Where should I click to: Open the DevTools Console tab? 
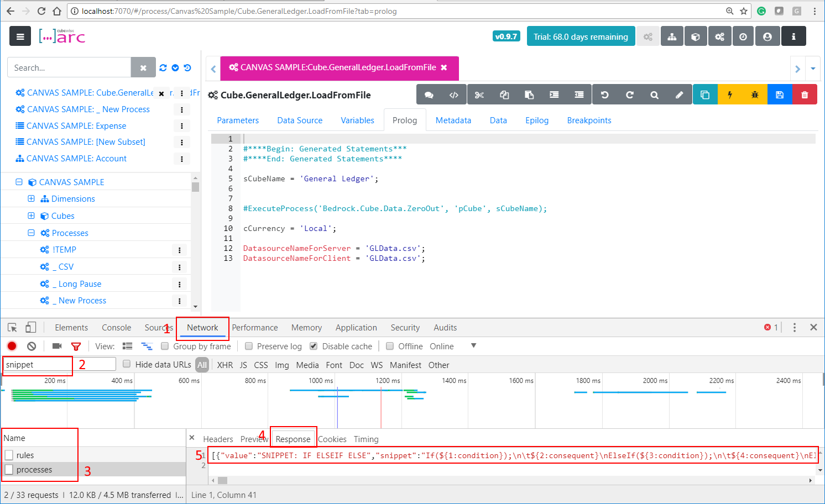(116, 327)
